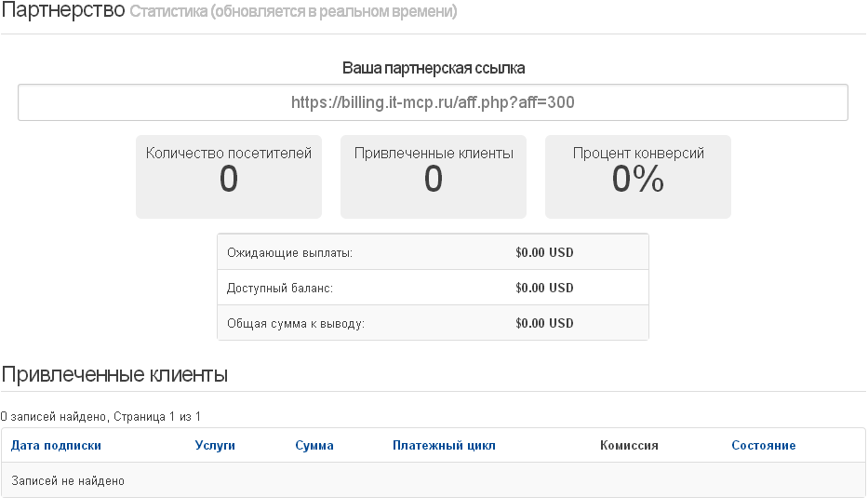Sort table by Сумма column
The height and width of the screenshot is (498, 868).
(x=314, y=445)
